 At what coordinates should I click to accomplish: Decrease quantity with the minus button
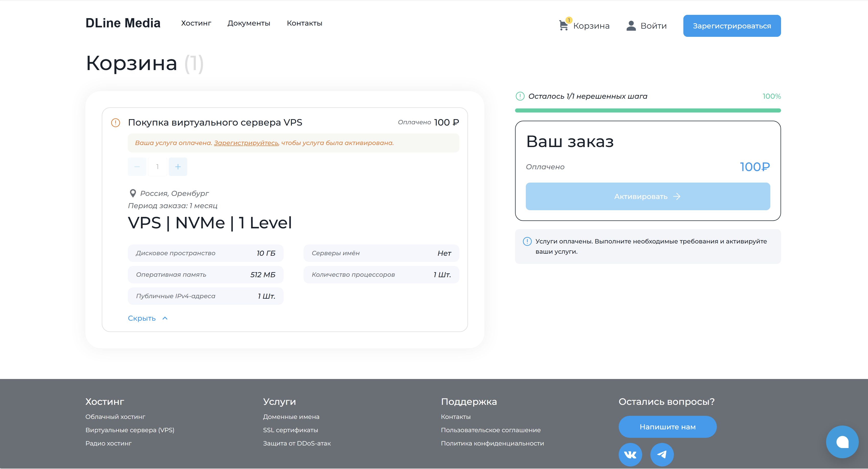tap(137, 167)
